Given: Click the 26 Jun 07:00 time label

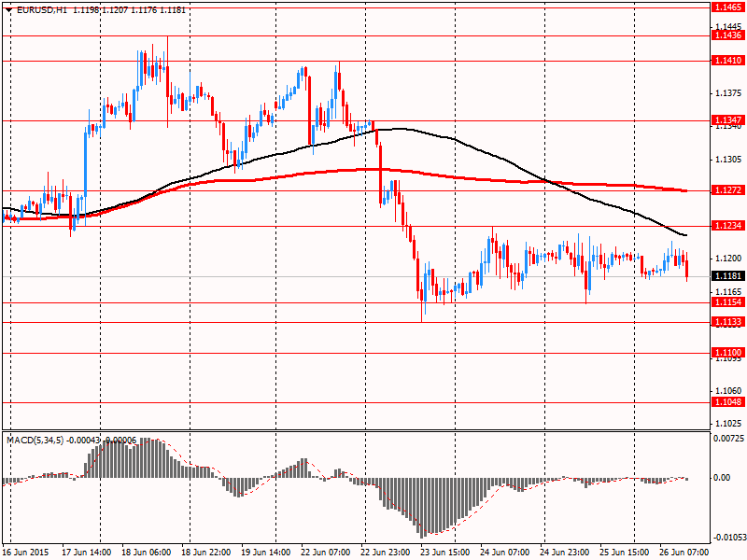Looking at the screenshot, I should (x=684, y=553).
